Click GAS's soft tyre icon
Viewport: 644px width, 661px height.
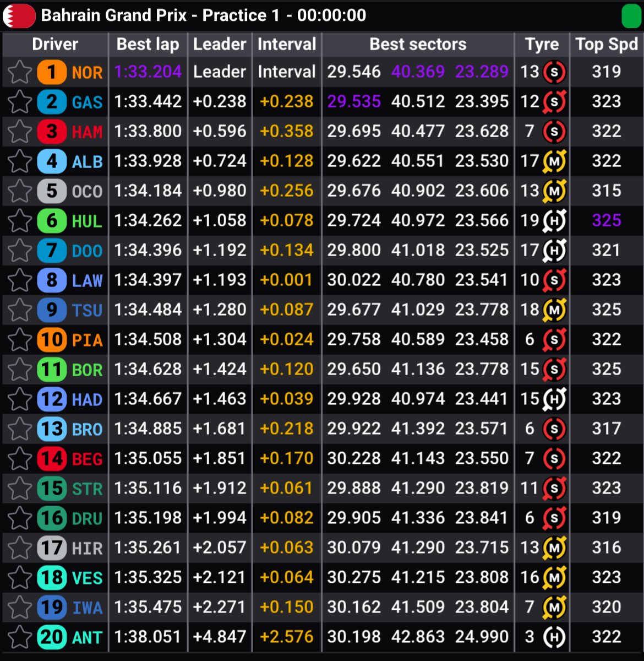click(554, 101)
